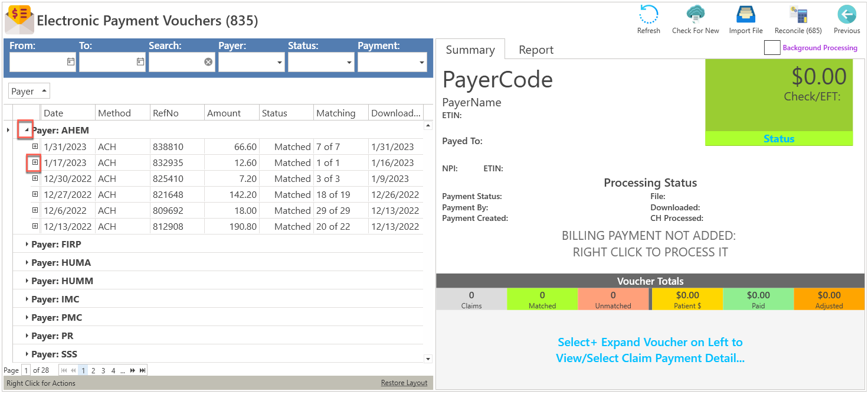
Task: Expand voucher row dated 12/30/2022
Action: tap(35, 178)
